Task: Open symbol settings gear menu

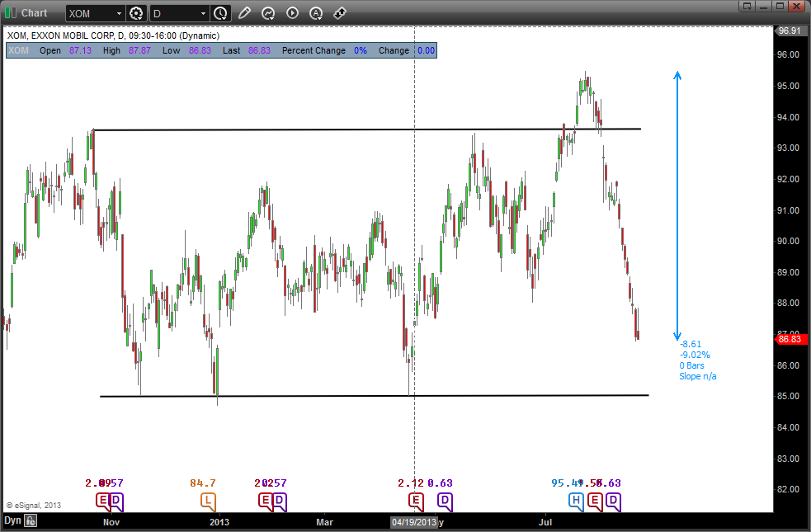Action: click(x=136, y=13)
